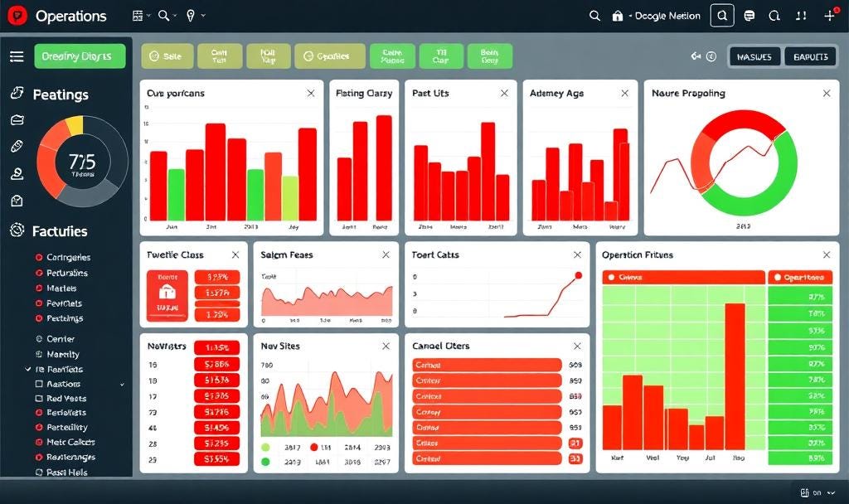Click the magnifier icon next to Operations
Image resolution: width=849 pixels, height=504 pixels.
163,16
